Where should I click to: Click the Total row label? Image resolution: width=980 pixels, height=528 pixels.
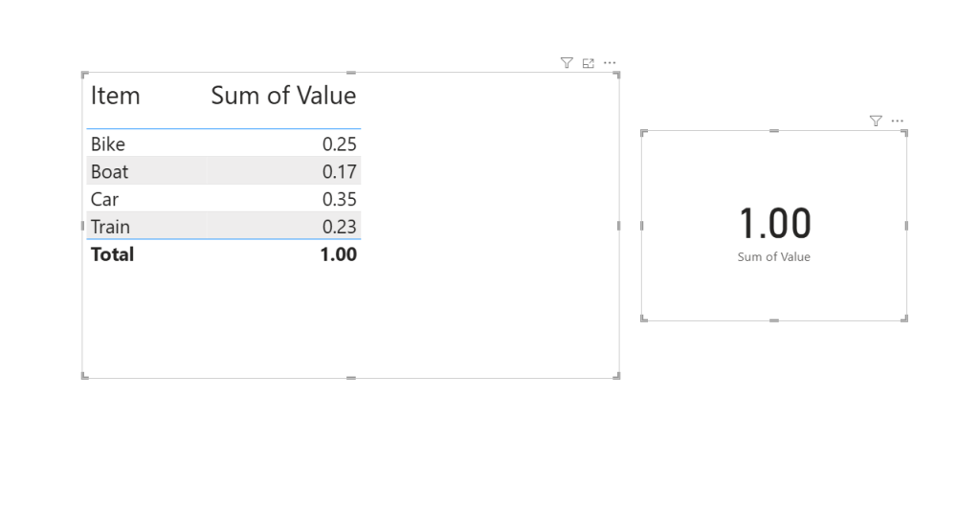click(x=112, y=254)
